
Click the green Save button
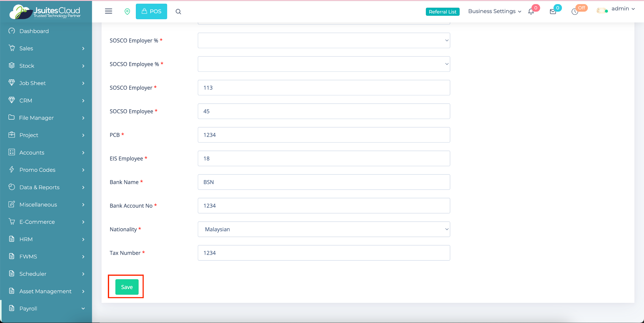click(x=127, y=287)
